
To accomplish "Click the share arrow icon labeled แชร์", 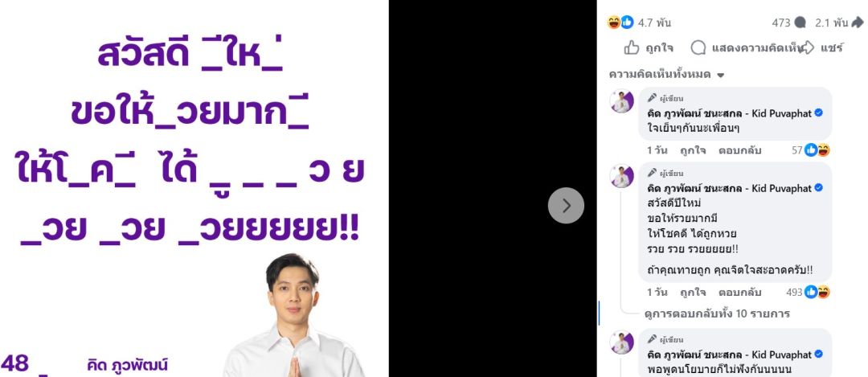I will click(807, 47).
